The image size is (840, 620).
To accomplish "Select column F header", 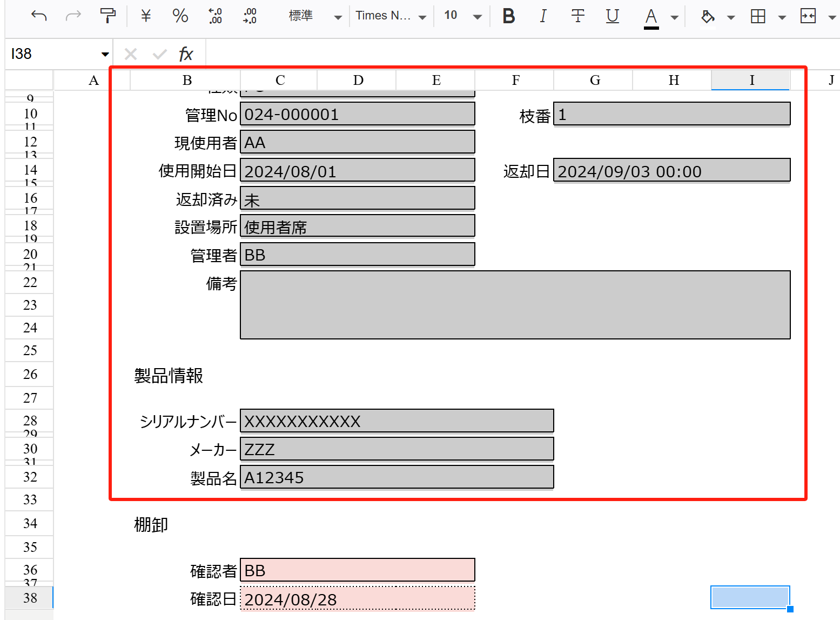I will point(515,80).
